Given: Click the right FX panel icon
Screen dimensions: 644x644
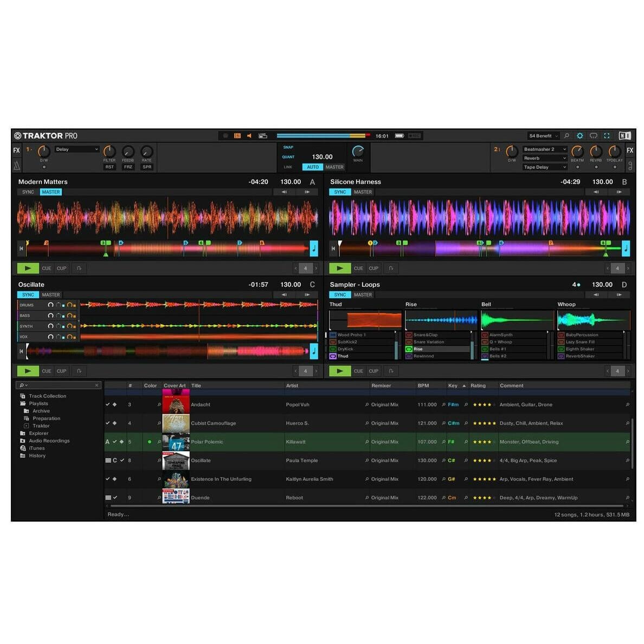Looking at the screenshot, I should 629,150.
